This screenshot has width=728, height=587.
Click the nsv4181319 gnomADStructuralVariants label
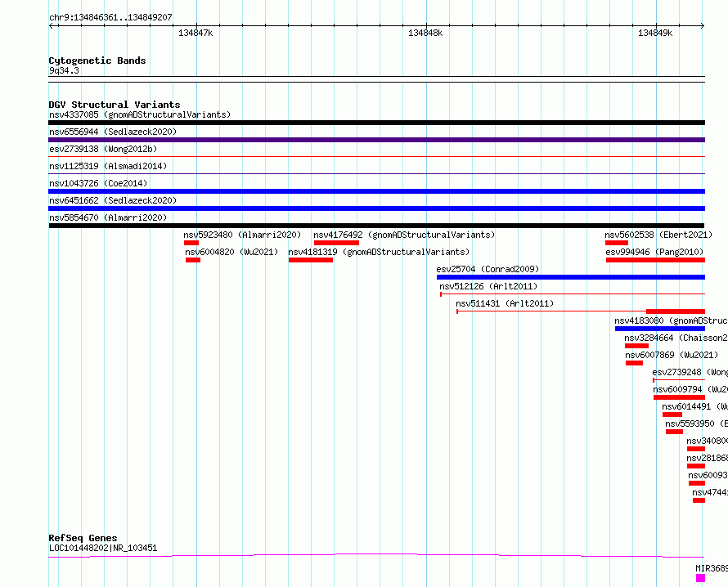tap(379, 252)
